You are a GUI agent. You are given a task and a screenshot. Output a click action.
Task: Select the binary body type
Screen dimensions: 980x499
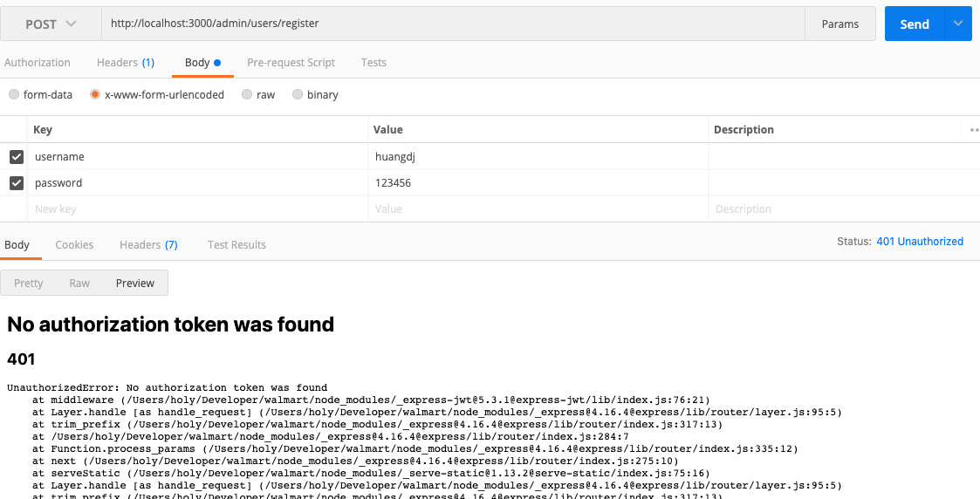click(298, 94)
